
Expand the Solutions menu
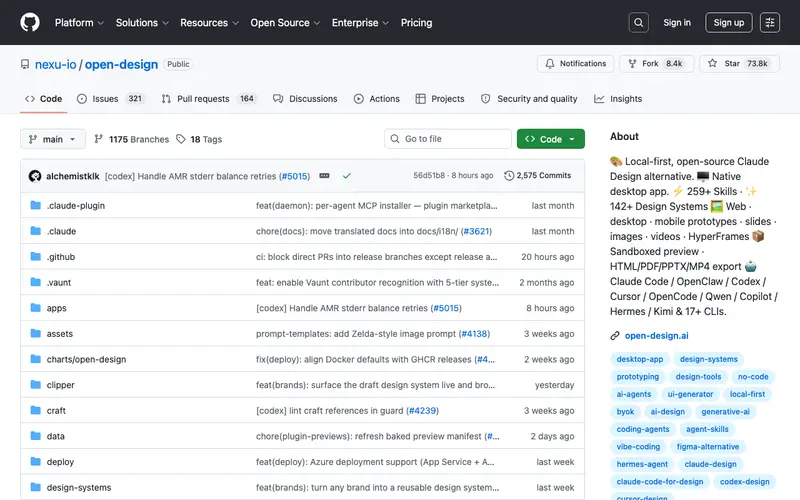142,22
